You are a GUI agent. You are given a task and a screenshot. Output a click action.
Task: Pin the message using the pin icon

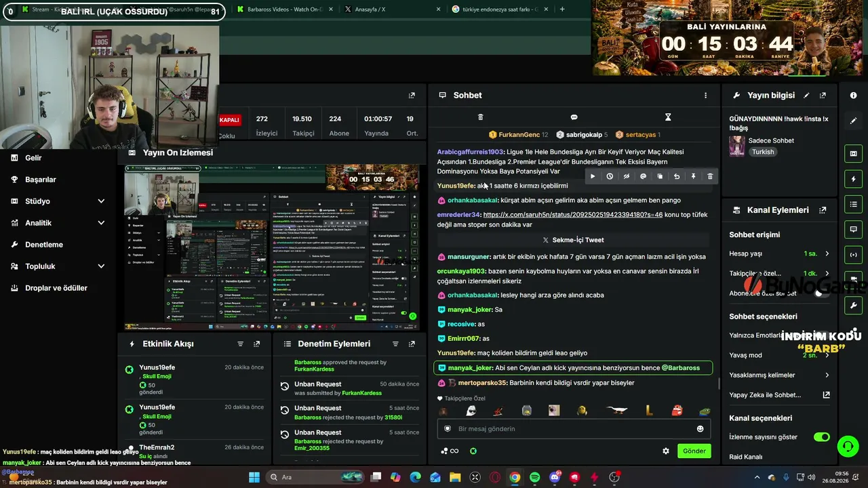coord(693,176)
